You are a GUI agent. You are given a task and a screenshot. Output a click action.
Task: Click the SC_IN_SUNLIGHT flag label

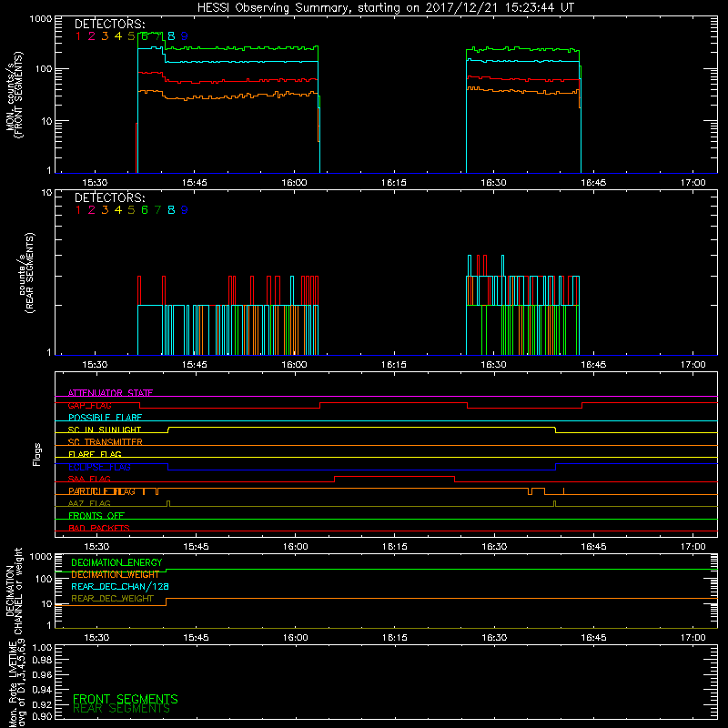point(105,430)
